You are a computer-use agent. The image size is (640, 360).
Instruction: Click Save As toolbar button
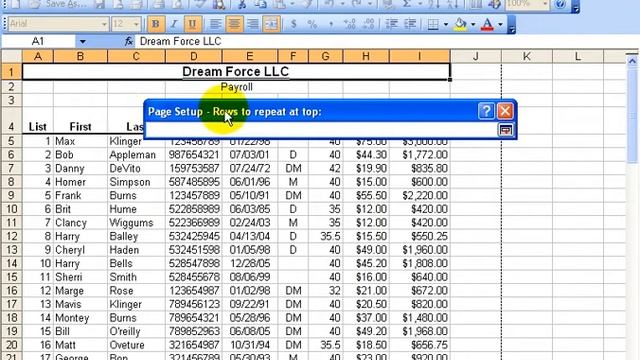click(58, 4)
